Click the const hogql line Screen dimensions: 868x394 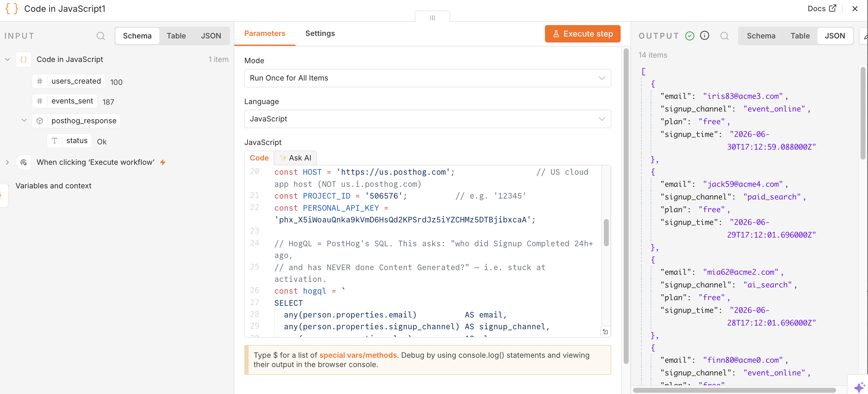coord(310,291)
